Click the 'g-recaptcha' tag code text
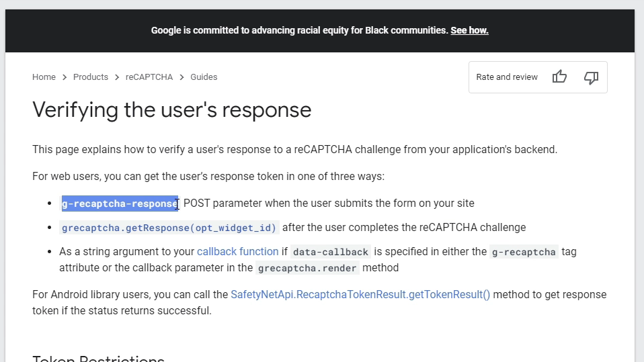The height and width of the screenshot is (362, 644). [524, 252]
